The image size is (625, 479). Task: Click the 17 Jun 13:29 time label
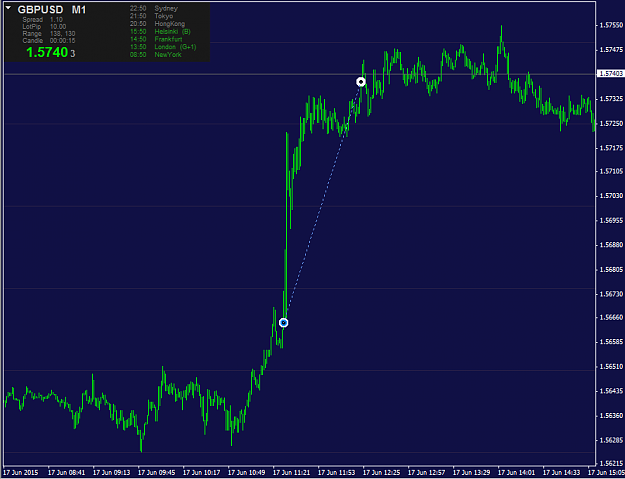pyautogui.click(x=472, y=473)
